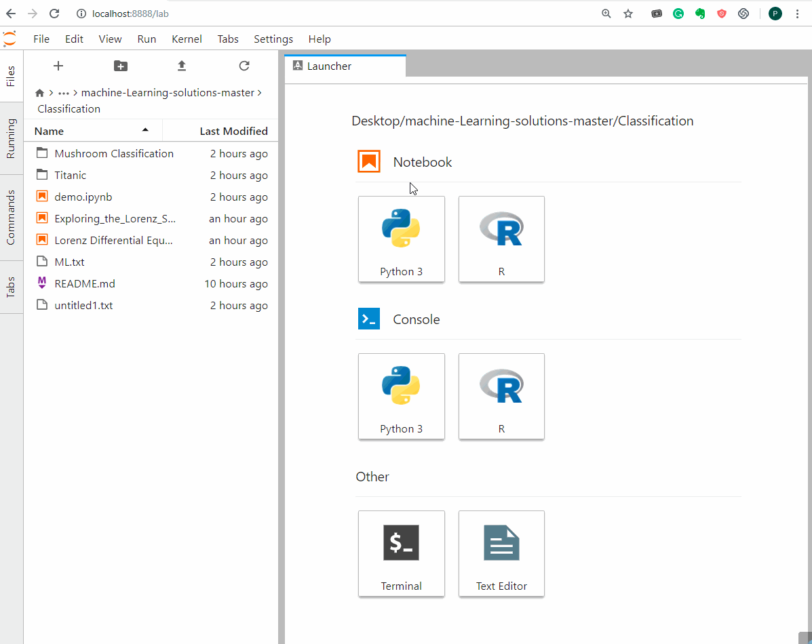Select the README.md file

pos(83,283)
